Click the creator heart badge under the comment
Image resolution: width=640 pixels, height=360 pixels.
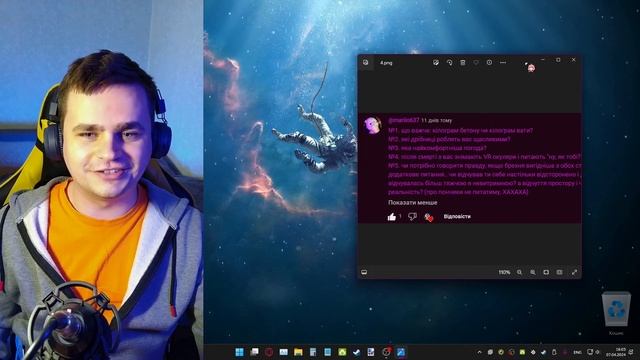click(x=429, y=217)
